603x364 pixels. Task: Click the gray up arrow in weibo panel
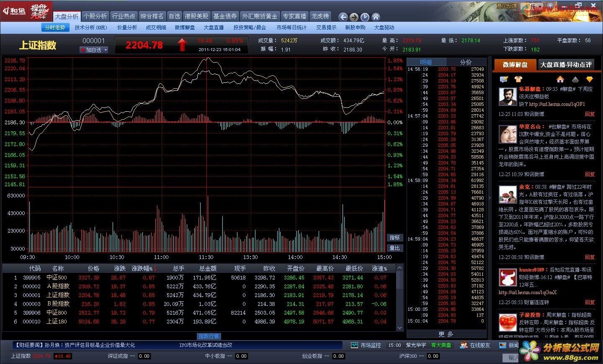575,79
